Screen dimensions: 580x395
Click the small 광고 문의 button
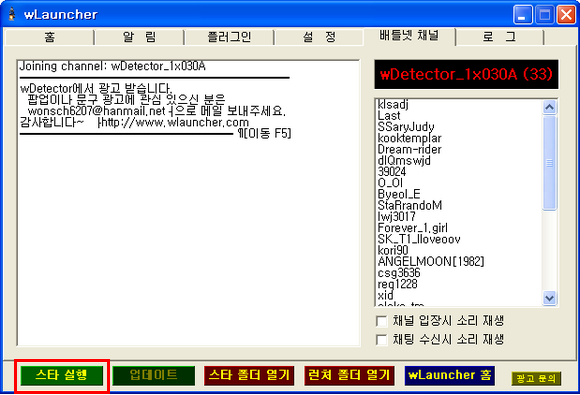[536, 378]
